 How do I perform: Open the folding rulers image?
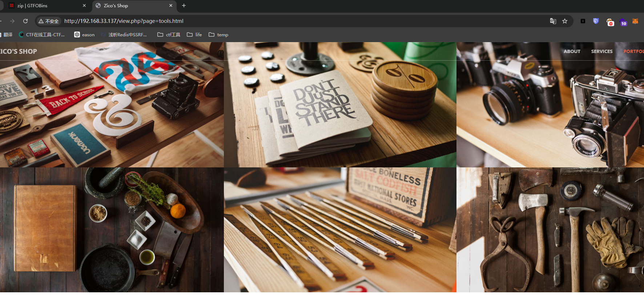tap(340, 230)
